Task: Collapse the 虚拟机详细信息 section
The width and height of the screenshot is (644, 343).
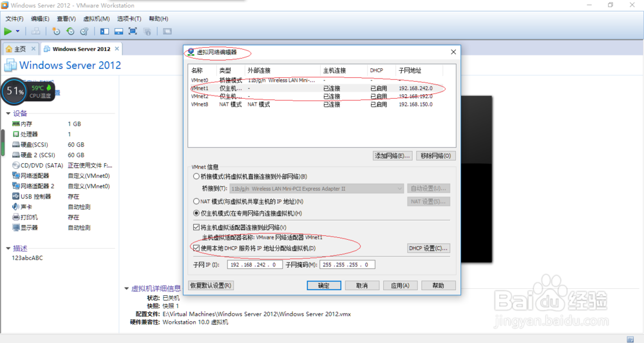Action: pyautogui.click(x=126, y=289)
